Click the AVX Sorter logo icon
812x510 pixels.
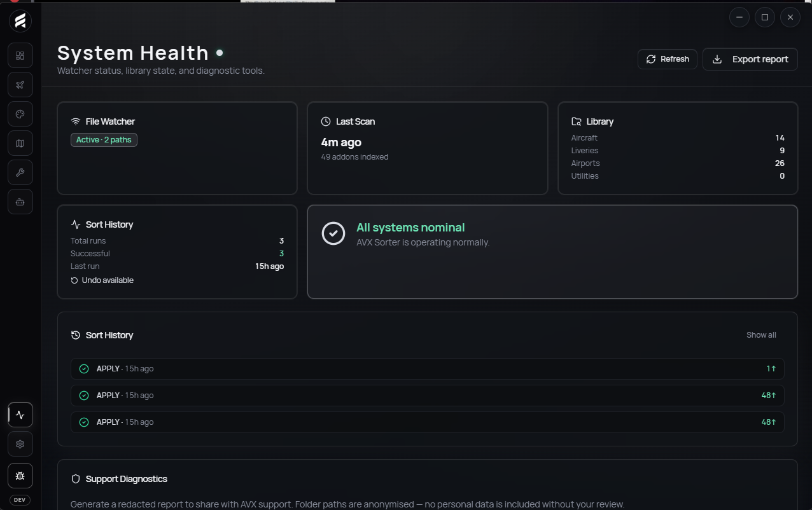pyautogui.click(x=20, y=22)
